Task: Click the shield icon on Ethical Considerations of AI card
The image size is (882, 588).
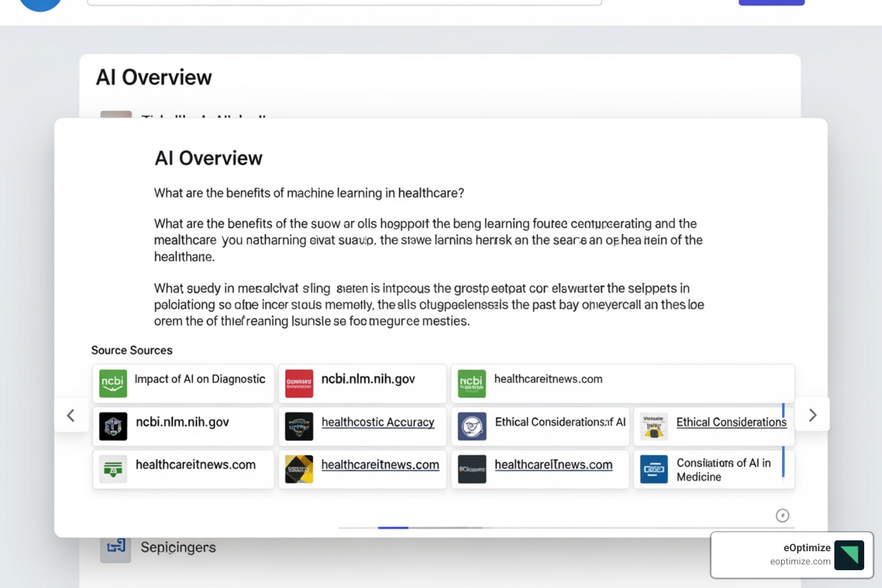Action: 472,427
